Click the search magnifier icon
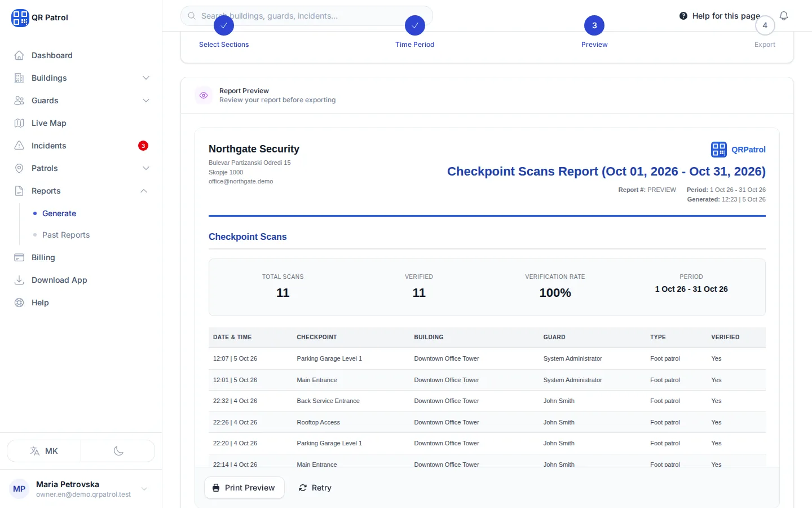Screen dimensions: 812x508 pos(192,16)
